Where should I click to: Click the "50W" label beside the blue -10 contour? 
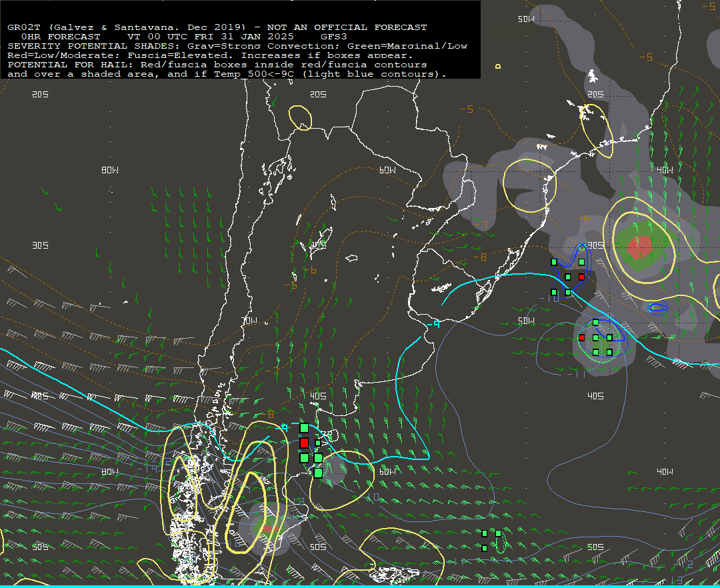526,321
